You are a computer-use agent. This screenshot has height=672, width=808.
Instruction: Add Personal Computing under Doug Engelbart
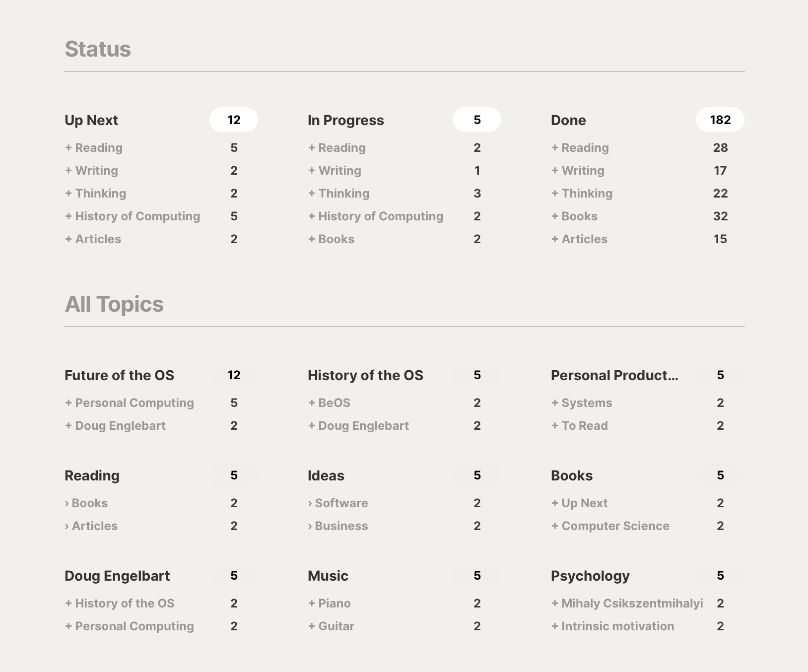click(130, 626)
